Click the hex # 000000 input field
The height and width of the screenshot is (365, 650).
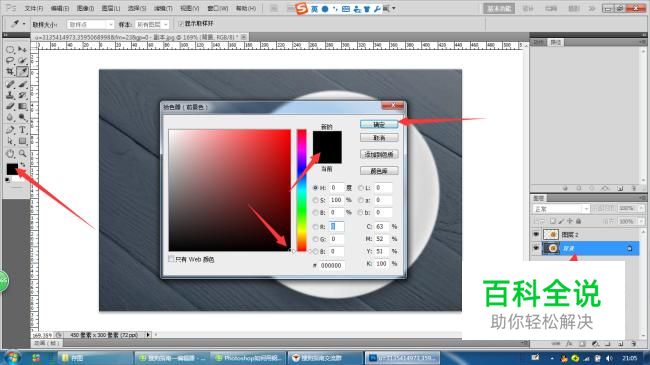(x=332, y=265)
